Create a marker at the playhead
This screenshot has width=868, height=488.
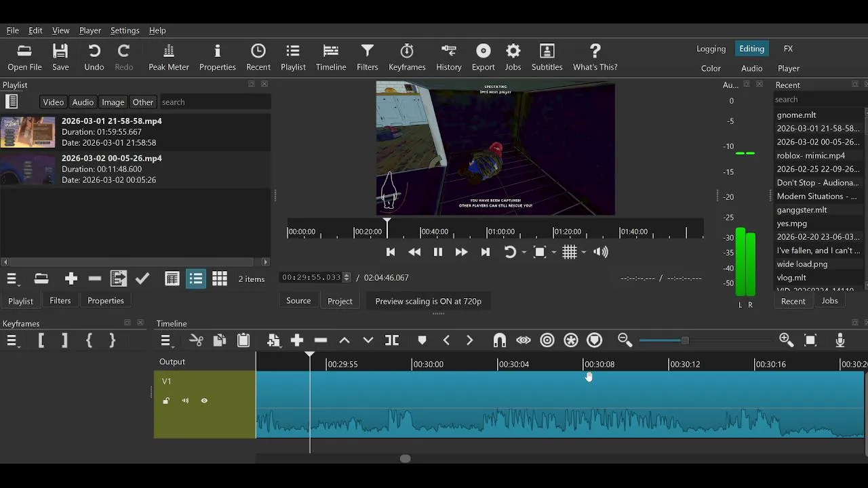pyautogui.click(x=422, y=340)
